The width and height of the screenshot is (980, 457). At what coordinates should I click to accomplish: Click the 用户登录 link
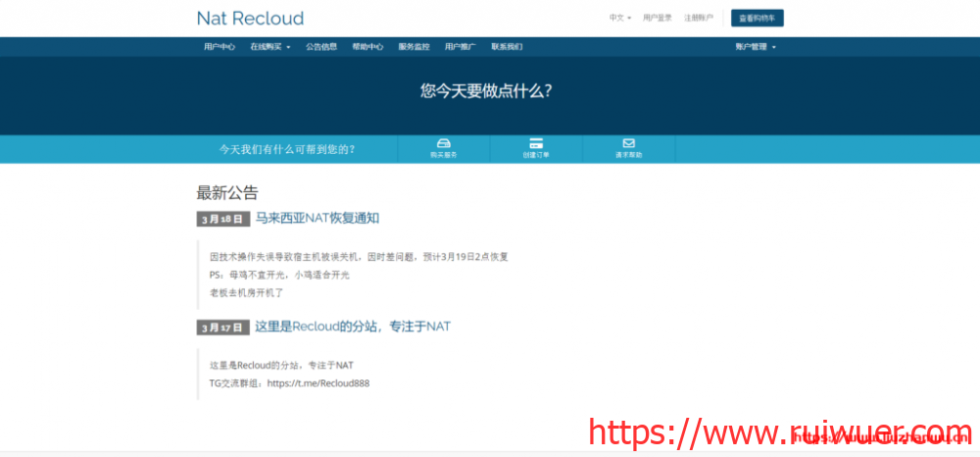tap(657, 18)
